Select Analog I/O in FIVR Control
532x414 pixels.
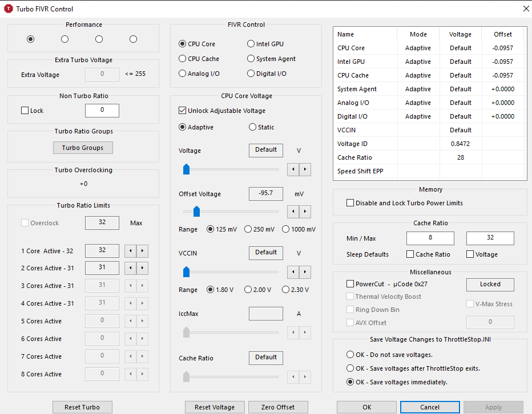tap(199, 74)
